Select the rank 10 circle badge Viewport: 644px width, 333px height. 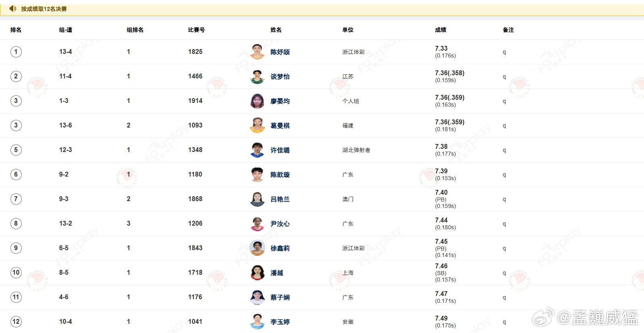[x=16, y=273]
